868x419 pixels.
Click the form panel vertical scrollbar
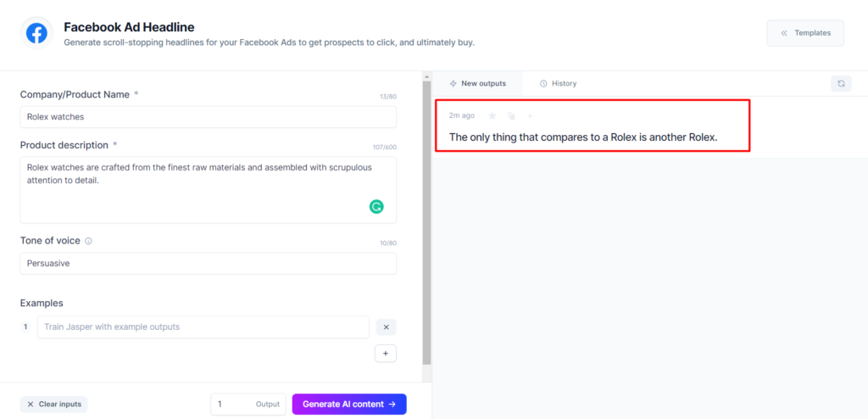(x=426, y=221)
